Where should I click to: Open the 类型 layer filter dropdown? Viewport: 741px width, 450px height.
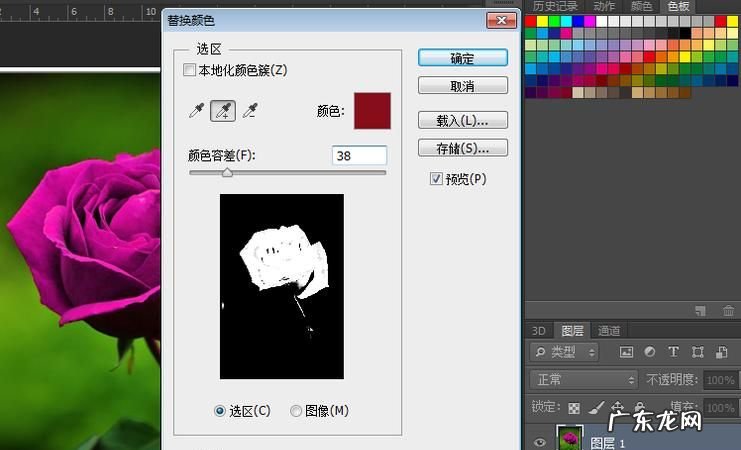[564, 352]
